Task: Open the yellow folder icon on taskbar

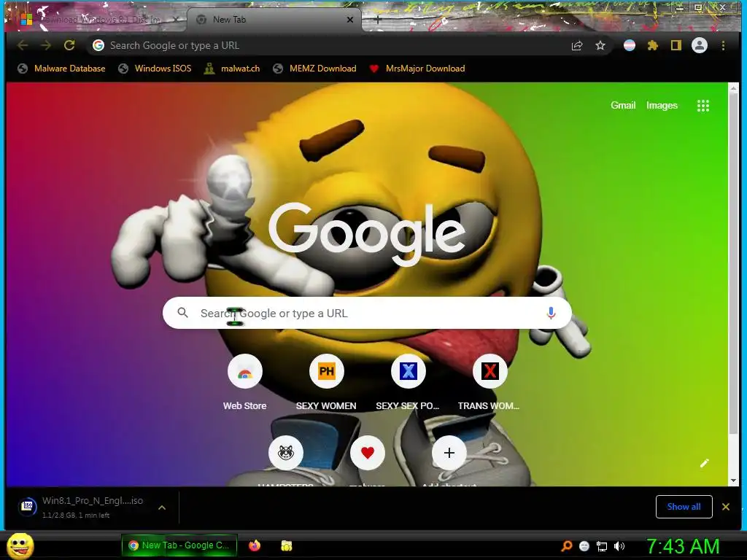Action: [x=286, y=545]
